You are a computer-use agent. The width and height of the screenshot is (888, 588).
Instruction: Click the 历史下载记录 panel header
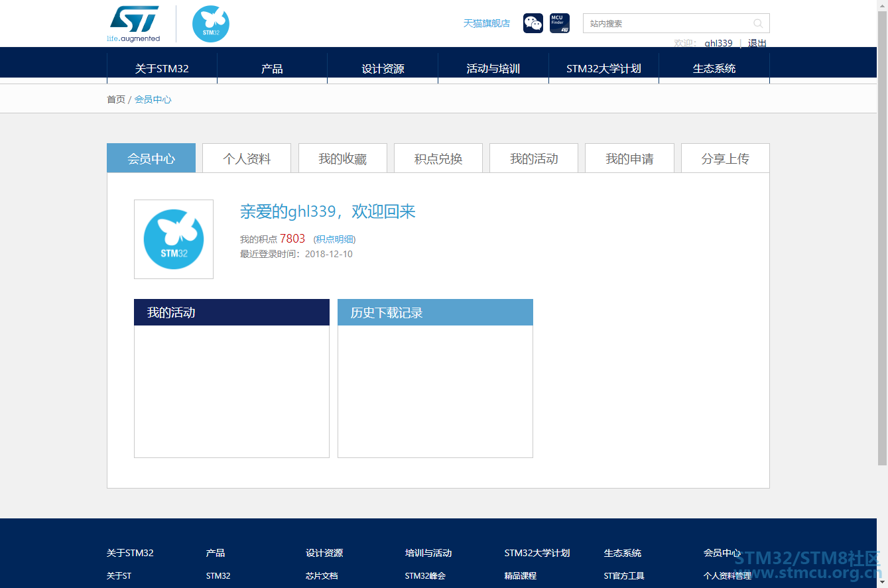[x=435, y=312]
